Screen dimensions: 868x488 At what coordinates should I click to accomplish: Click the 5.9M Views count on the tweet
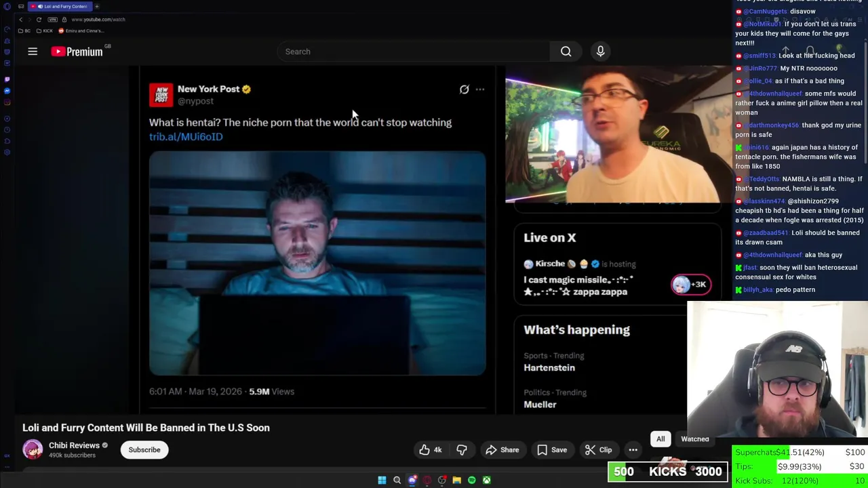(271, 392)
